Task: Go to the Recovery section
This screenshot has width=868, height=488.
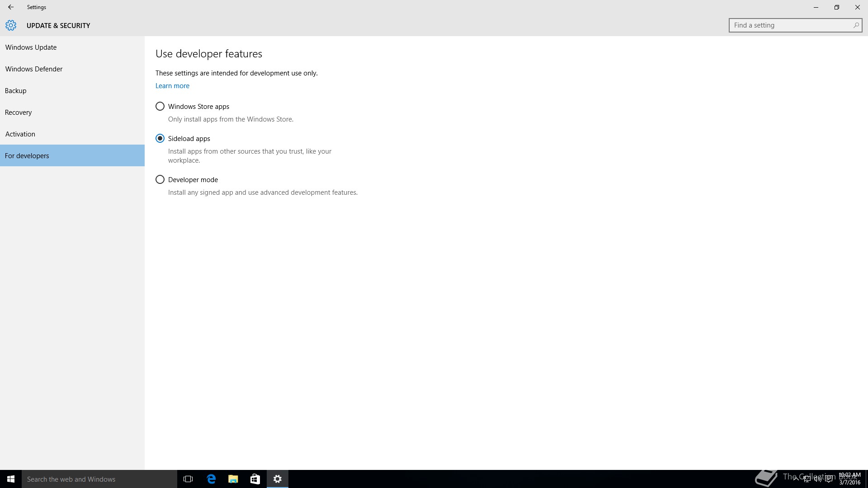Action: pyautogui.click(x=19, y=113)
